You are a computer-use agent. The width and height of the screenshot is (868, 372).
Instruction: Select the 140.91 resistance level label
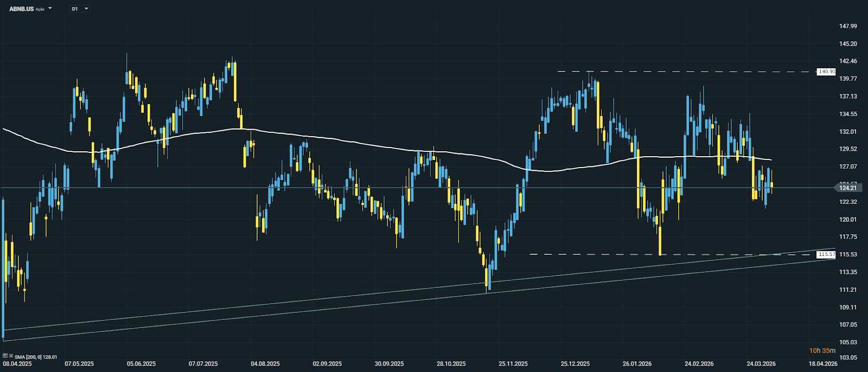pos(826,72)
